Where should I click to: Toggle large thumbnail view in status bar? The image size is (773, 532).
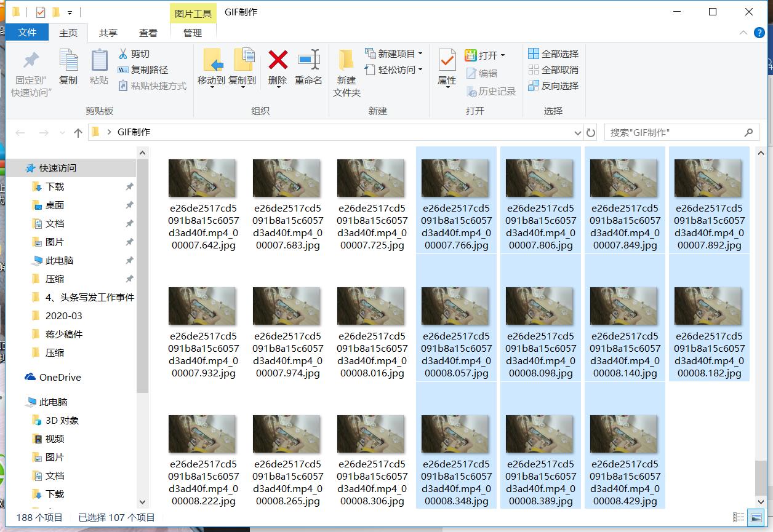[755, 517]
